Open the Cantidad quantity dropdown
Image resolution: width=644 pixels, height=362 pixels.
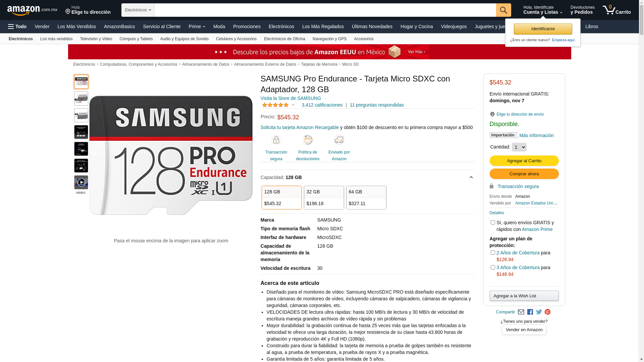pos(519,147)
